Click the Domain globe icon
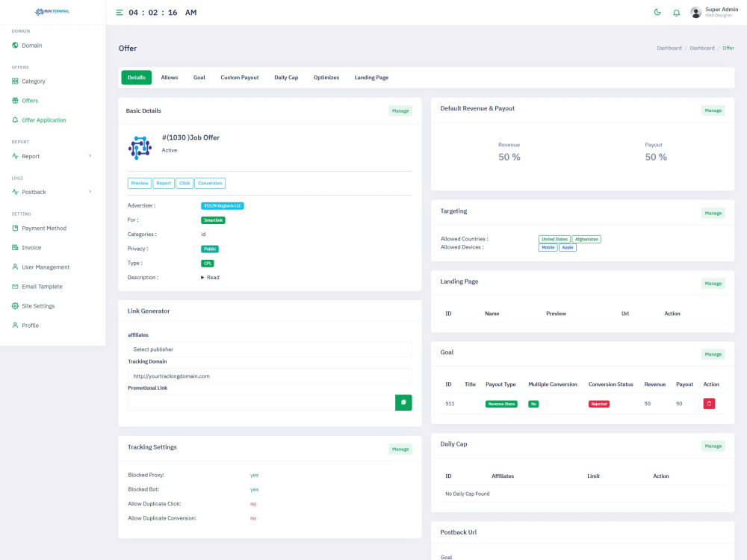747x560 pixels. click(x=15, y=46)
